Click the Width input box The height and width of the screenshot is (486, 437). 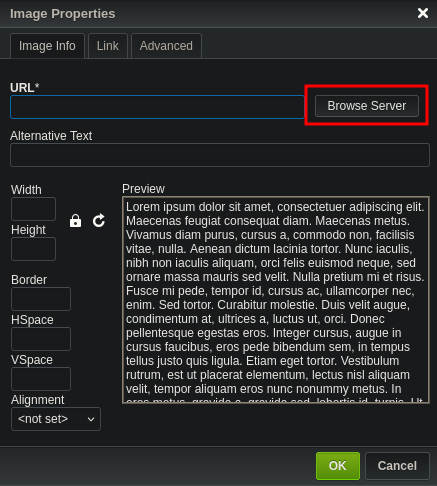coord(33,209)
